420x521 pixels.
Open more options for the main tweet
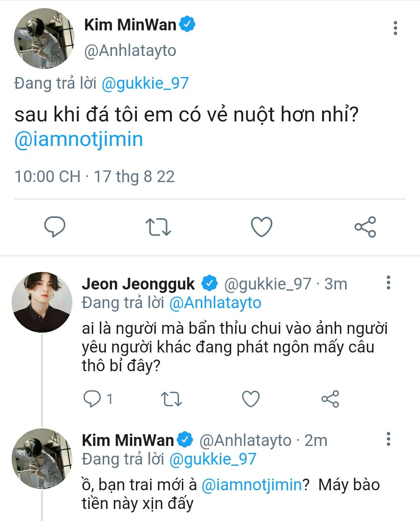395,28
